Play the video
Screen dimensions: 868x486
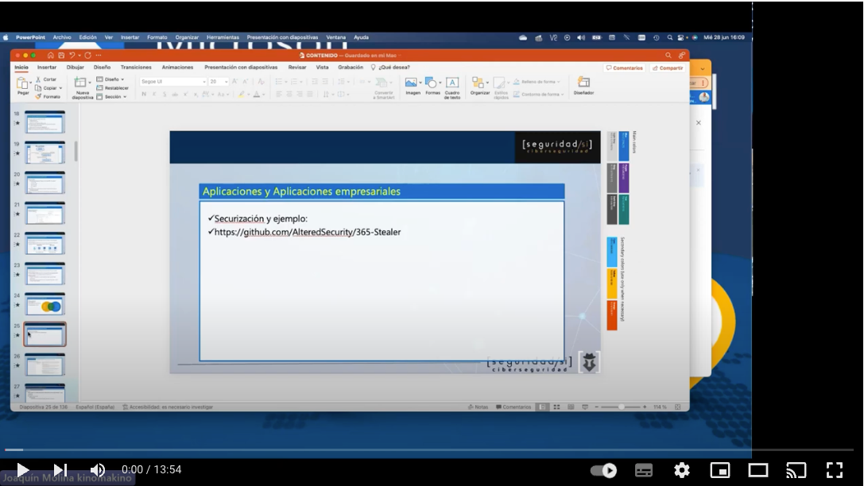(23, 470)
